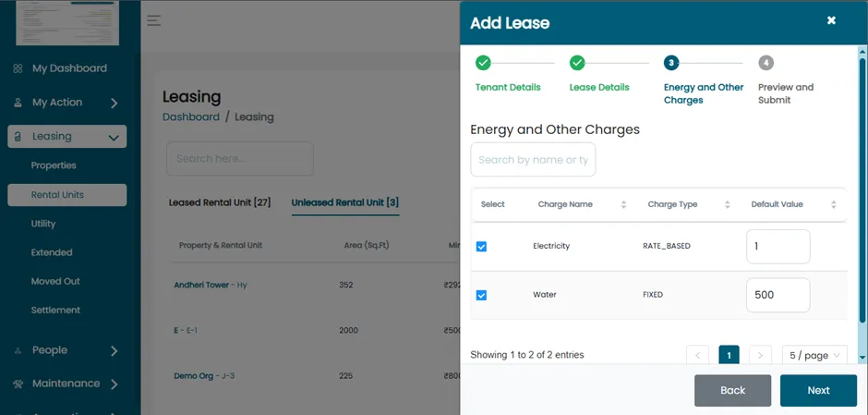
Task: Click the Search by name or type field
Action: (x=533, y=160)
